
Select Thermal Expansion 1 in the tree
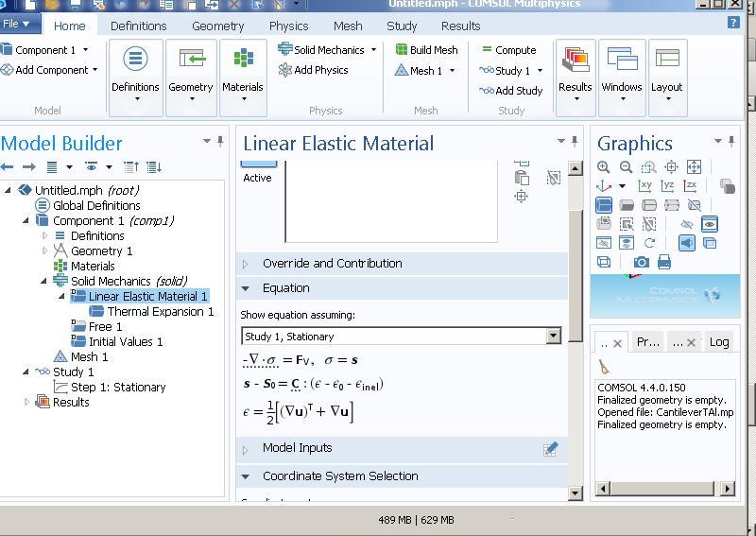coord(160,311)
